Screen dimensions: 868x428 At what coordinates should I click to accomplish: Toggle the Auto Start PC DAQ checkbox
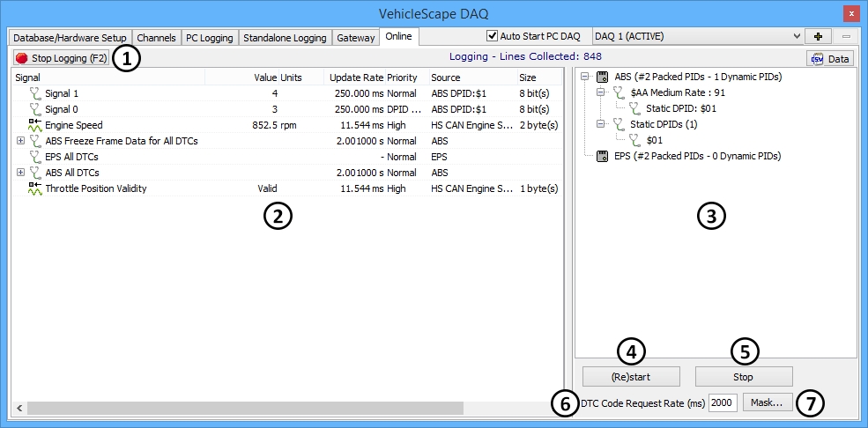[x=493, y=37]
